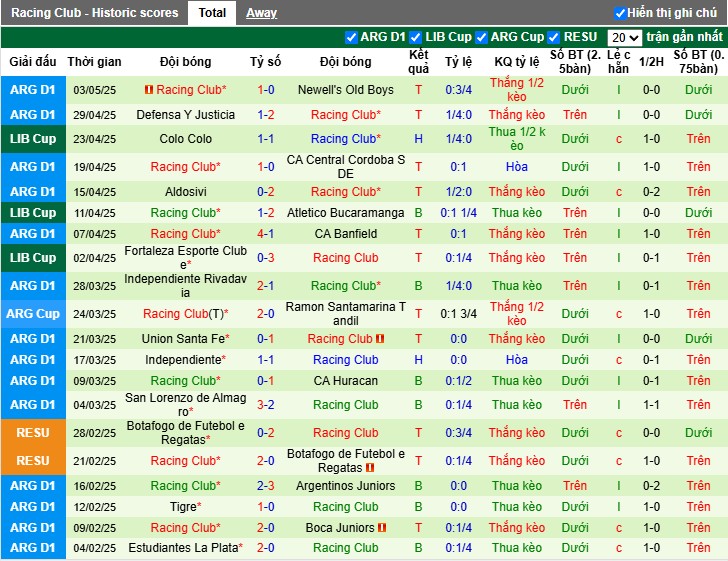Select the ARG Cup league label on 24/03/25
The height and width of the screenshot is (561, 728).
pos(33,314)
